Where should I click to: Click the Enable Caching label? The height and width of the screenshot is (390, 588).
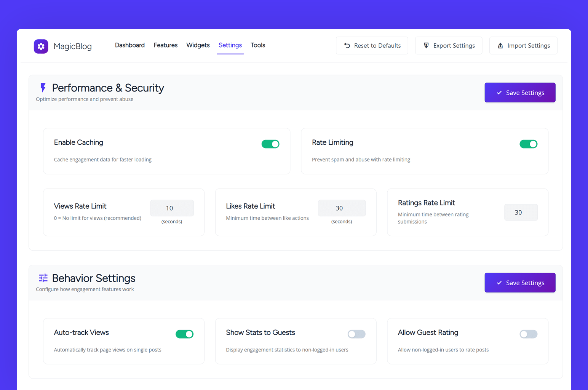pyautogui.click(x=78, y=142)
